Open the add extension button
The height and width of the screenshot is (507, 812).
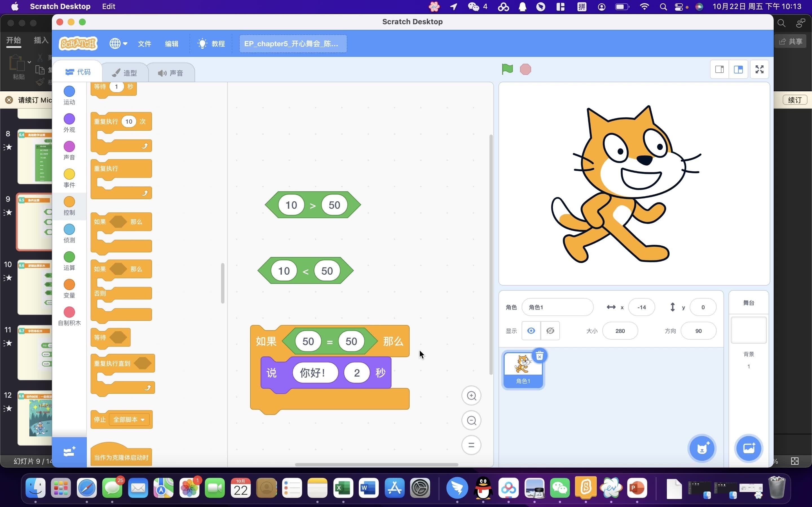(x=69, y=452)
